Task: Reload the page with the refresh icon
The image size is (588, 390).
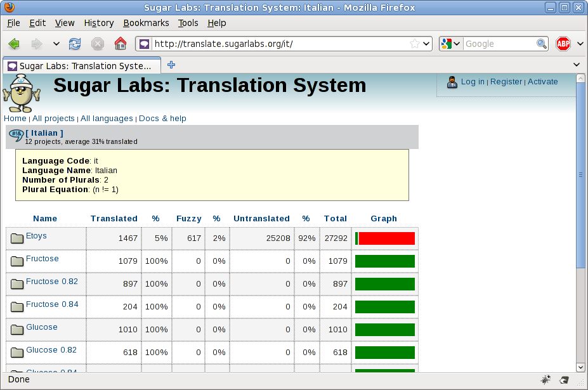Action: click(75, 44)
